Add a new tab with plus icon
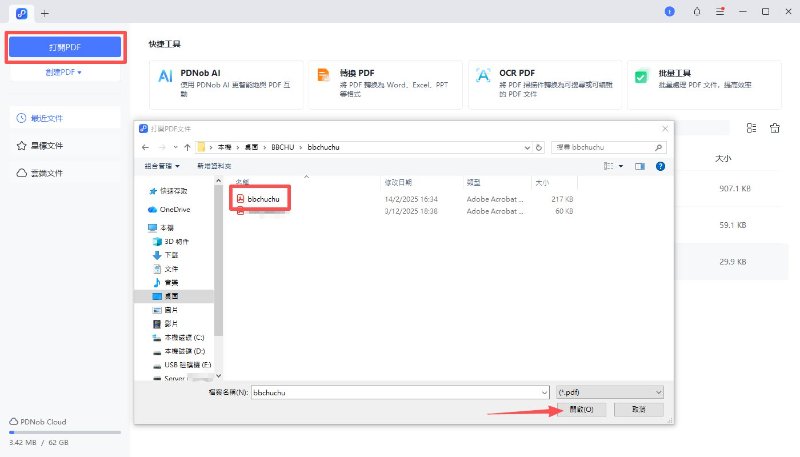The width and height of the screenshot is (800, 457). click(45, 13)
